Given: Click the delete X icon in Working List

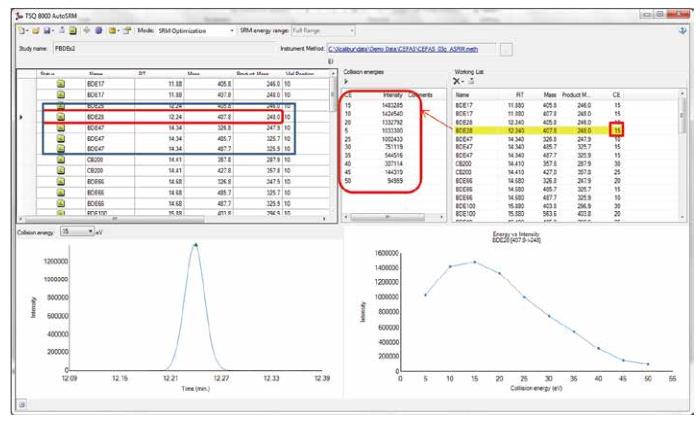Looking at the screenshot, I should [458, 81].
